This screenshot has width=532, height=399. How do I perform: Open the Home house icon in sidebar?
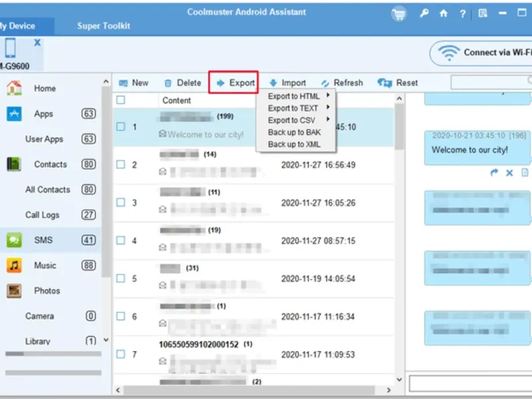pos(14,88)
